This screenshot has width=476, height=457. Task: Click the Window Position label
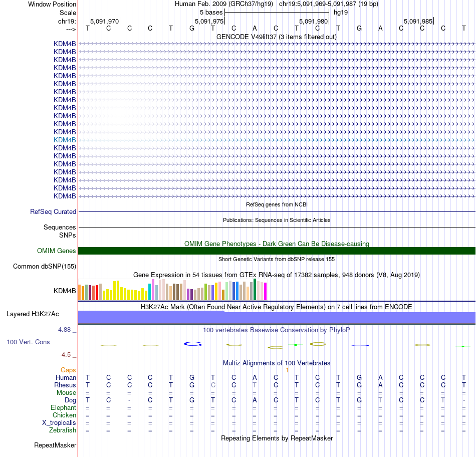(52, 4)
